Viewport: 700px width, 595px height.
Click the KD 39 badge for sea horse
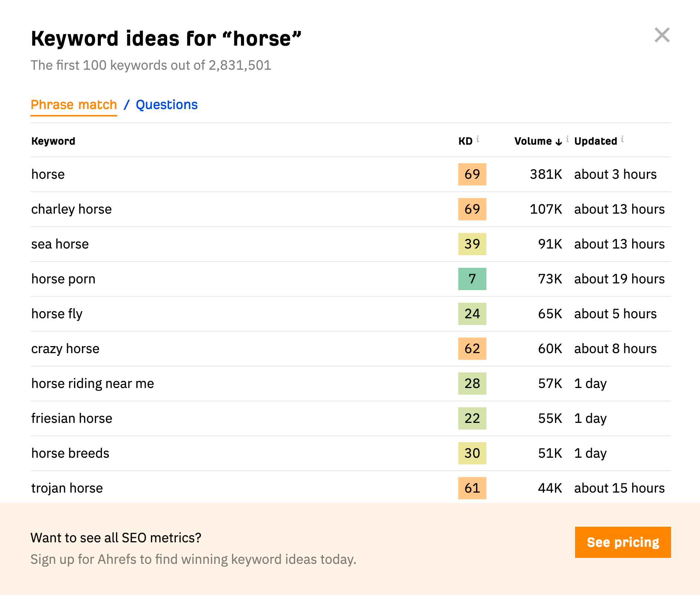pyautogui.click(x=472, y=244)
